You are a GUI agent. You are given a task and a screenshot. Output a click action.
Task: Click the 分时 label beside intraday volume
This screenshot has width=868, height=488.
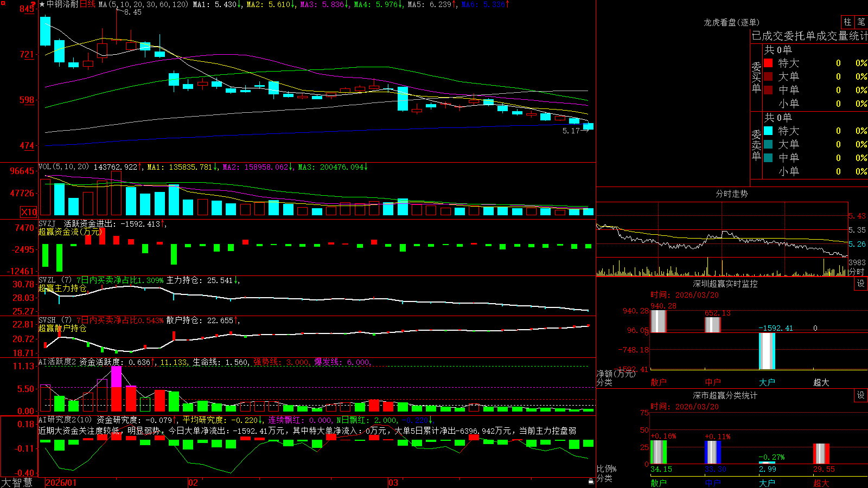(x=857, y=271)
